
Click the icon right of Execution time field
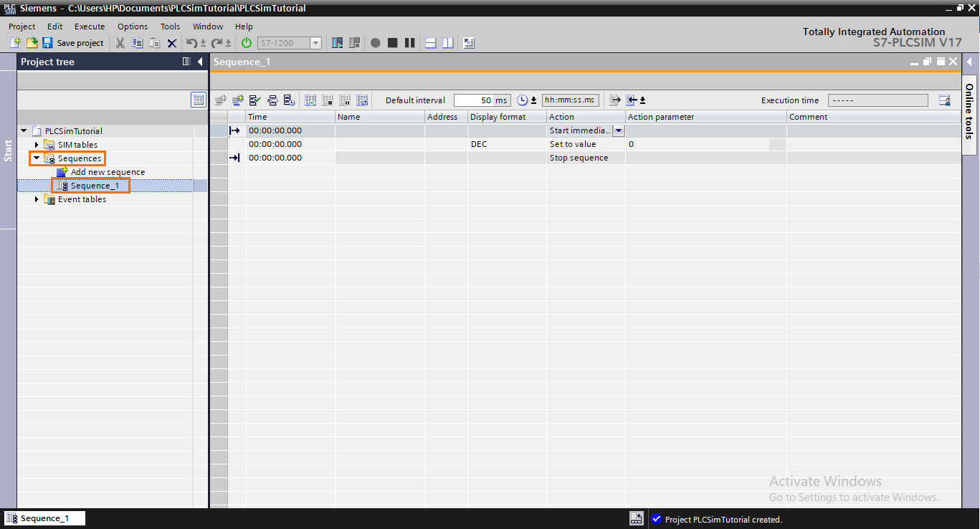[x=945, y=100]
